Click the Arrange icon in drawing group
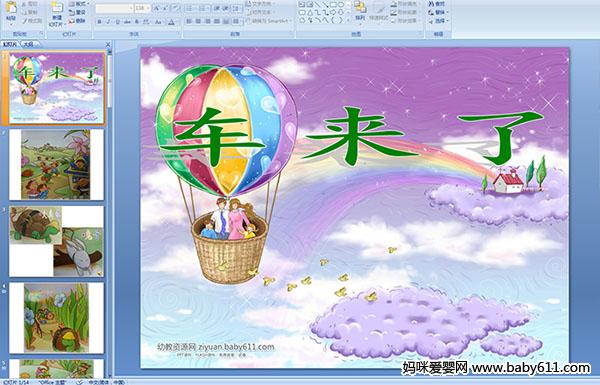Viewport: 600px width, 385px height. [x=360, y=11]
